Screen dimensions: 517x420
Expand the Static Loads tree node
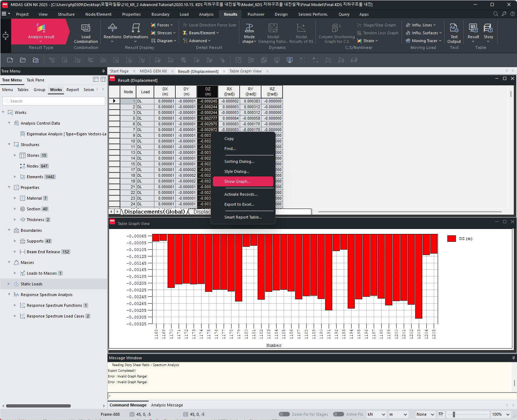coord(9,284)
